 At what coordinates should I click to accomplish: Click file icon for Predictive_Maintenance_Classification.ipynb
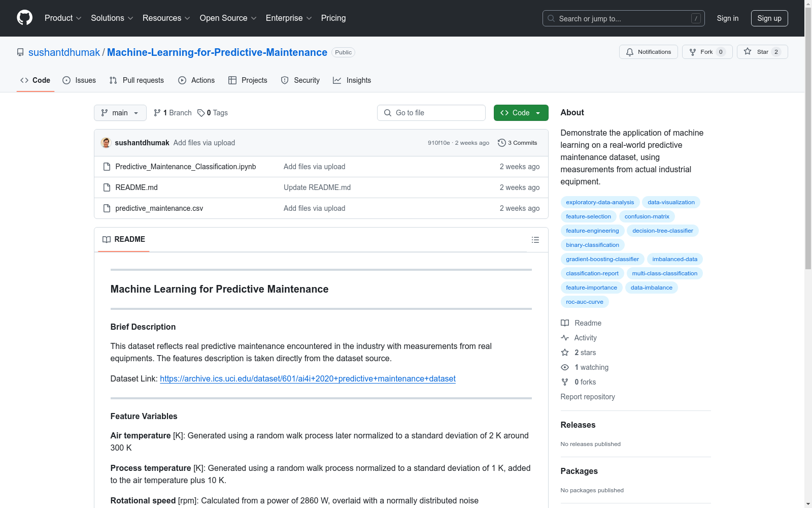[107, 167]
